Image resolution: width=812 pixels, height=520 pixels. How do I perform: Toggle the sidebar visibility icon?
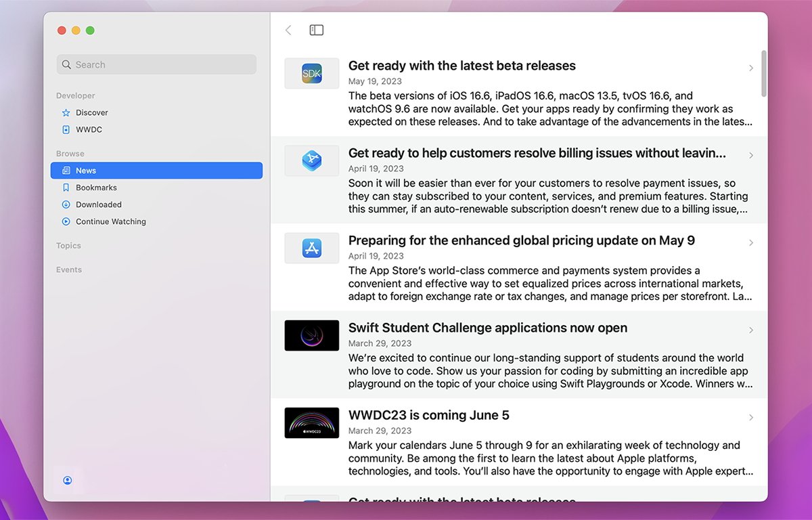point(316,30)
